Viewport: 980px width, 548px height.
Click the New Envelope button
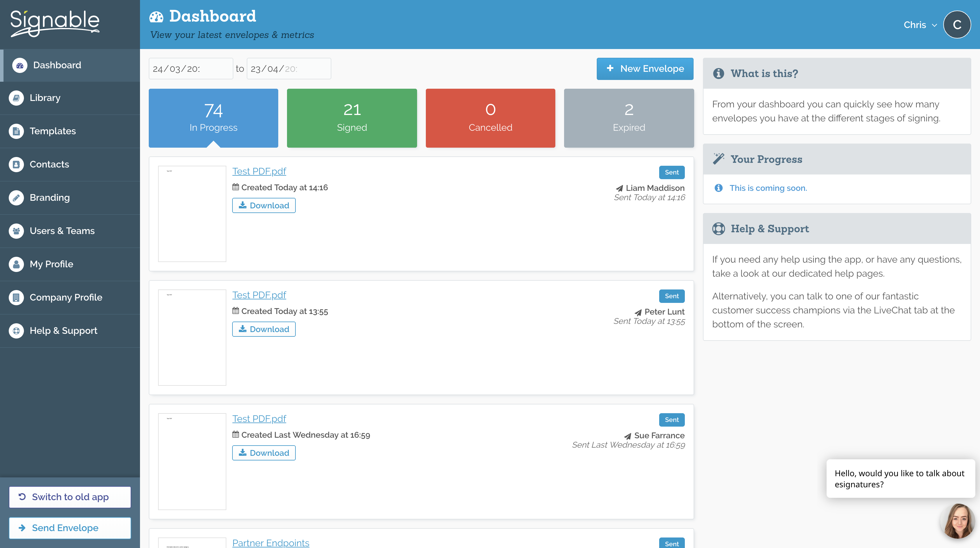(645, 69)
